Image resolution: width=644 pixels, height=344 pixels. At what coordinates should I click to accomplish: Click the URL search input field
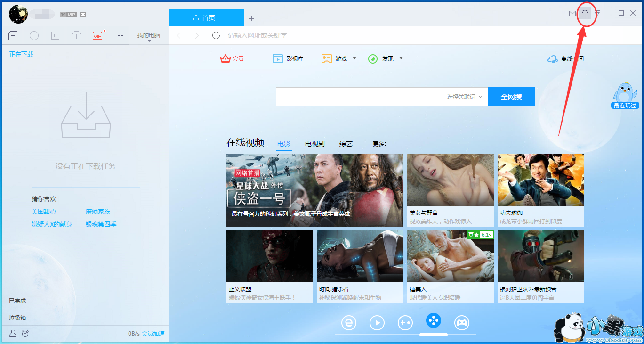(330, 35)
